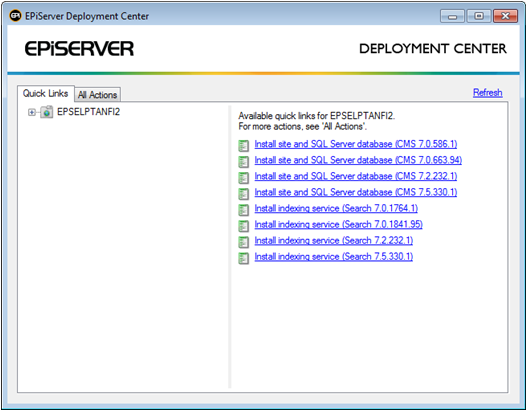Expand the EPSELPTANFI2 tree node
Screen dimensions: 527x412
point(32,112)
